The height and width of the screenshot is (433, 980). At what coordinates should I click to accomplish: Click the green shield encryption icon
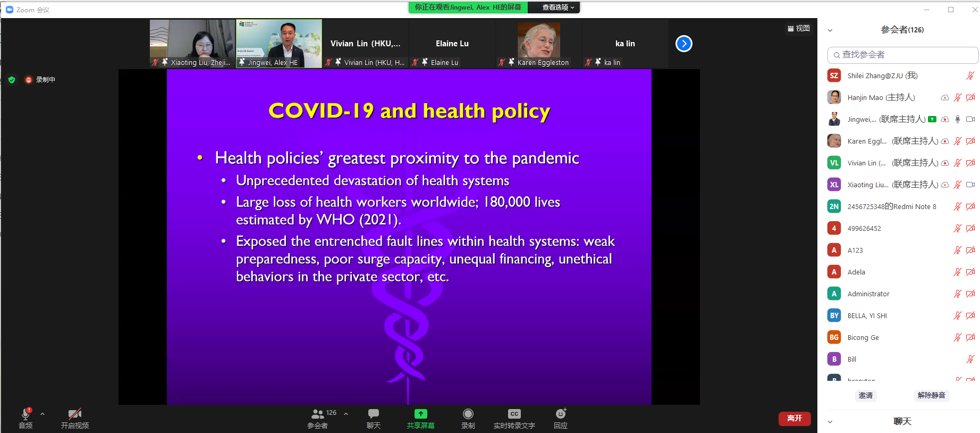click(12, 80)
